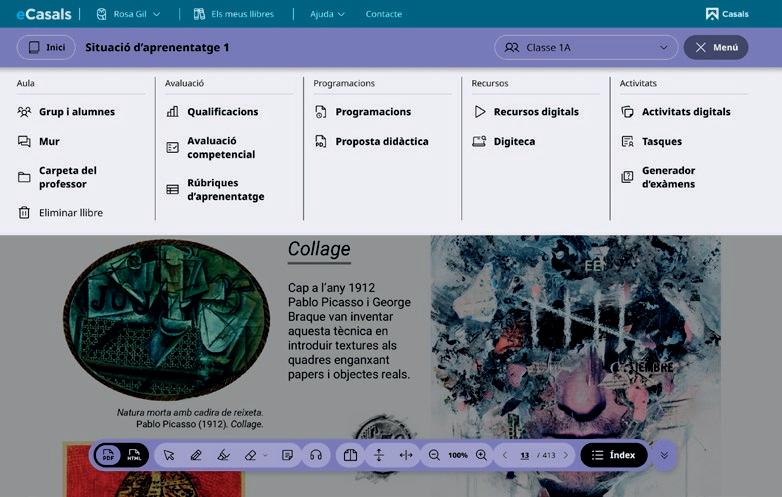The image size is (782, 497).
Task: Select the highlighter tool
Action: (x=223, y=455)
